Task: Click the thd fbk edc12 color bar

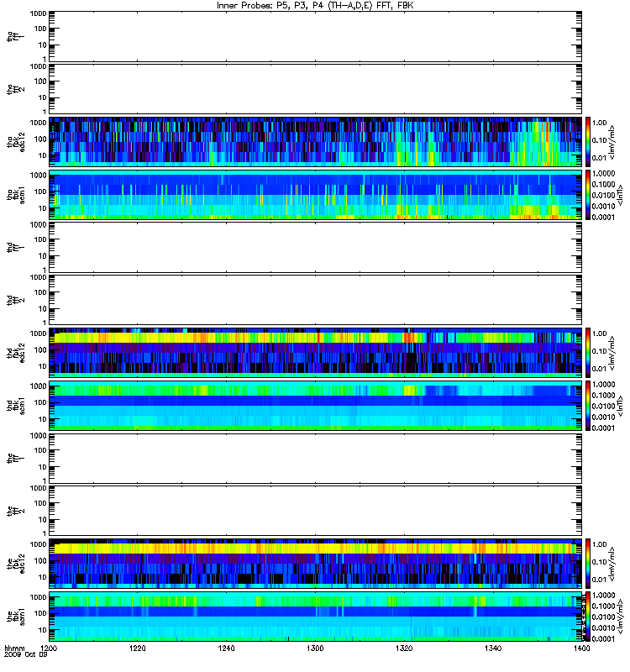Action: point(588,353)
